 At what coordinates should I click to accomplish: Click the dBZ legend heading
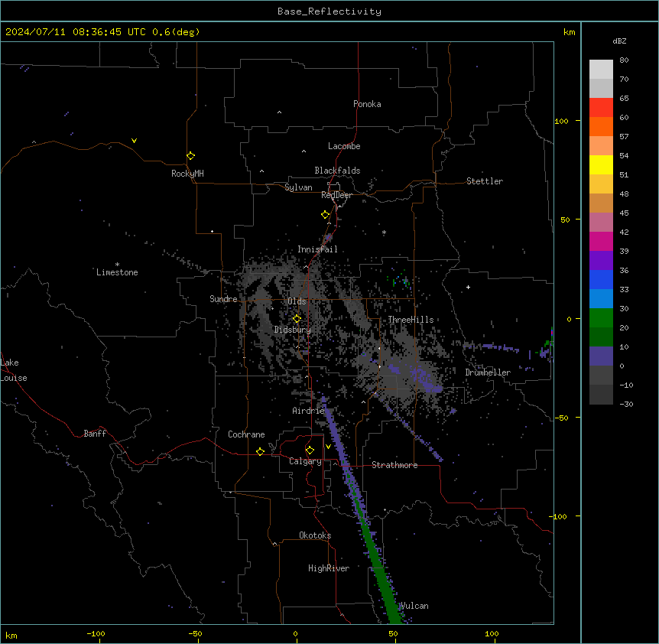click(619, 41)
